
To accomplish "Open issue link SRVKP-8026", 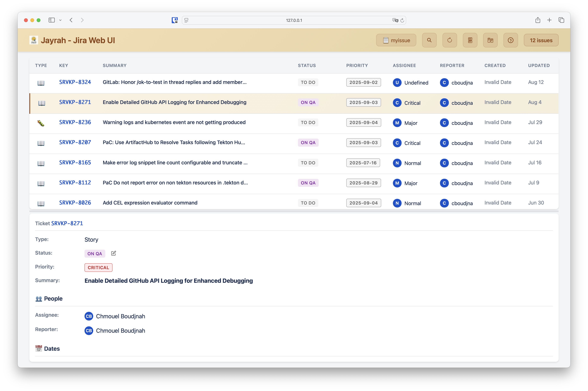I will (75, 203).
